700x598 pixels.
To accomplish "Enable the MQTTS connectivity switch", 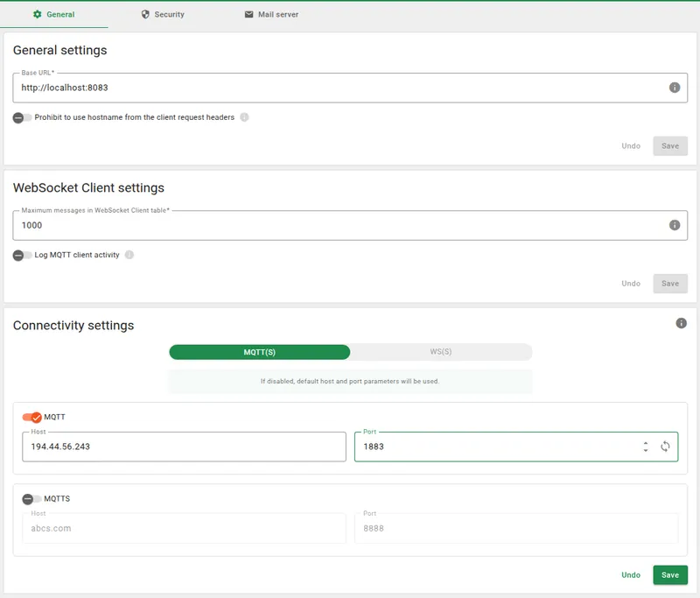I will coord(31,498).
